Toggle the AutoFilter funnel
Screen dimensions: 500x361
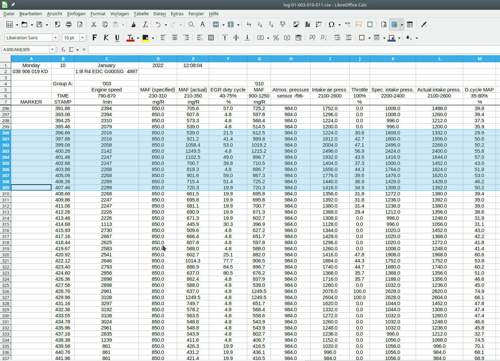(283, 24)
